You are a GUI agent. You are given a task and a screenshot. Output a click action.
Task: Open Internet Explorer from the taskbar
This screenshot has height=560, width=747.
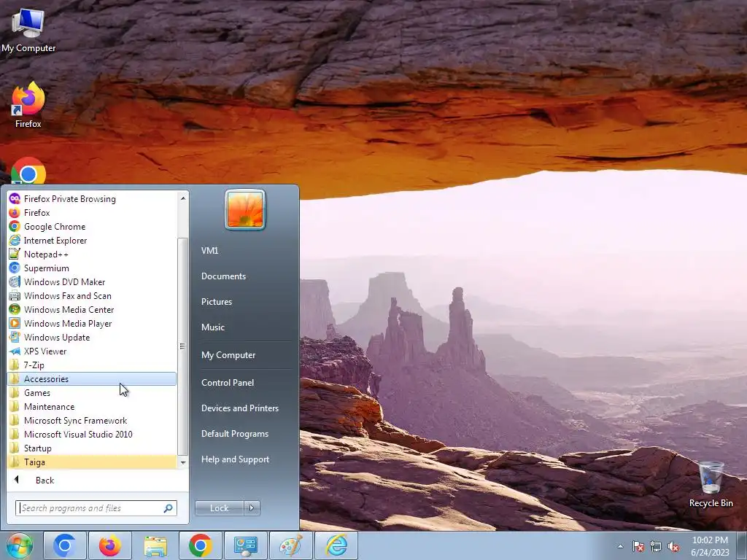[x=336, y=545]
